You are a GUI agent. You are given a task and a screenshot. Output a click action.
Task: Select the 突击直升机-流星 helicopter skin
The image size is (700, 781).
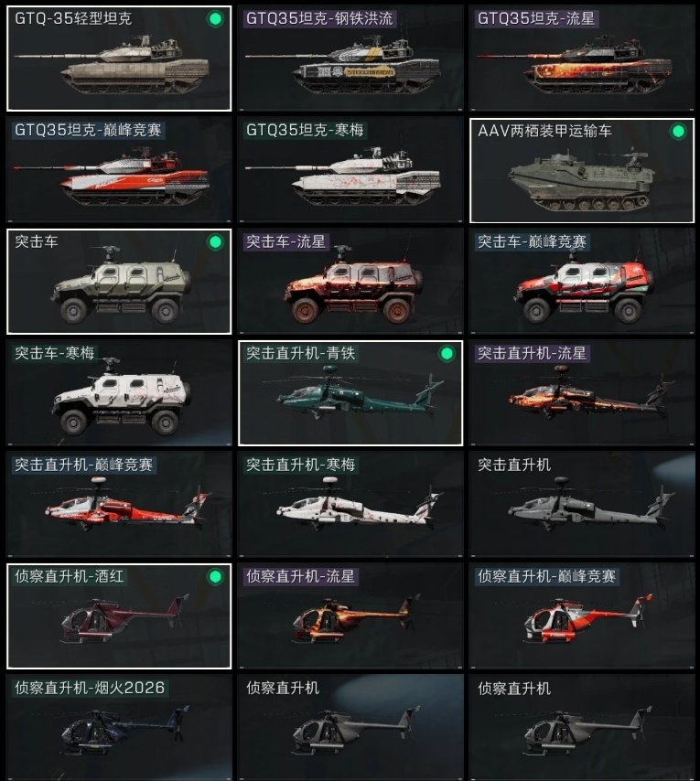click(x=582, y=393)
